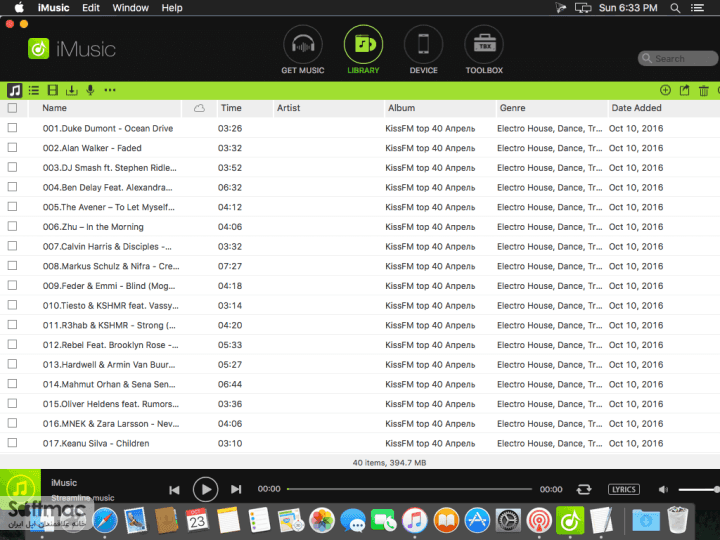
Task: Show lyrics with the LYRICS button
Action: pos(624,489)
